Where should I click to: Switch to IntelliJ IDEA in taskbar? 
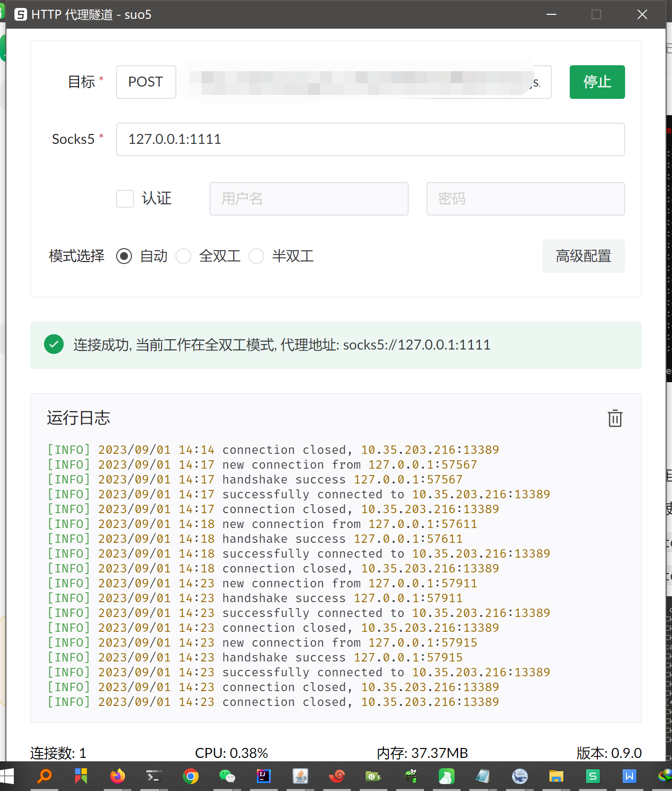264,776
